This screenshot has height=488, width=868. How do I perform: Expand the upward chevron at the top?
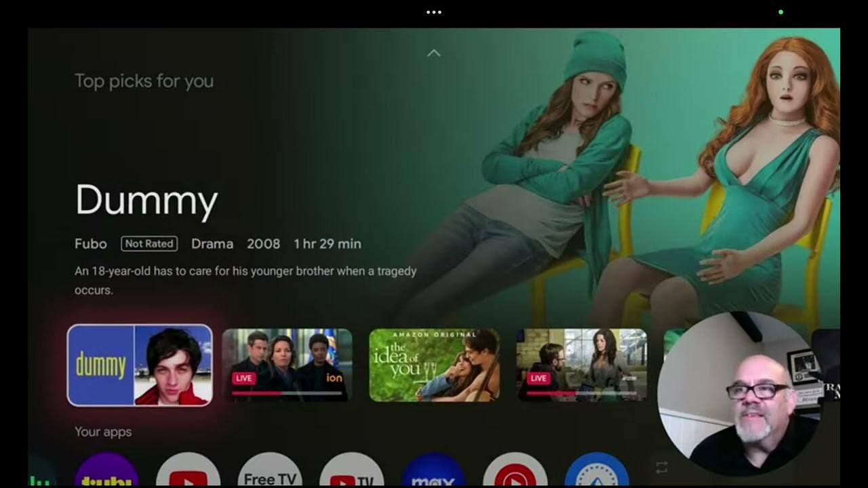point(434,53)
